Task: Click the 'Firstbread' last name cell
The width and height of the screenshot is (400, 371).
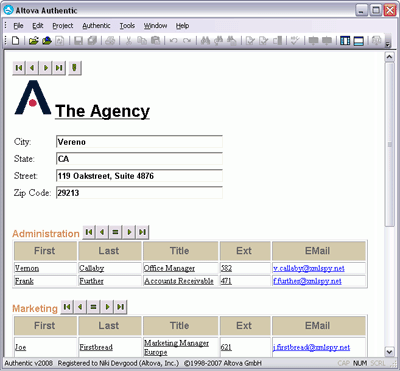Action: click(110, 347)
